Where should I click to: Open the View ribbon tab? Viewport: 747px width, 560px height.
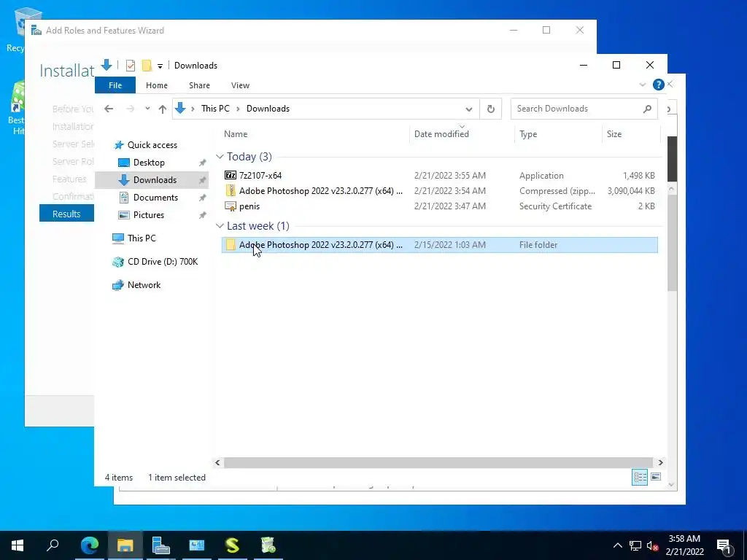pos(240,85)
